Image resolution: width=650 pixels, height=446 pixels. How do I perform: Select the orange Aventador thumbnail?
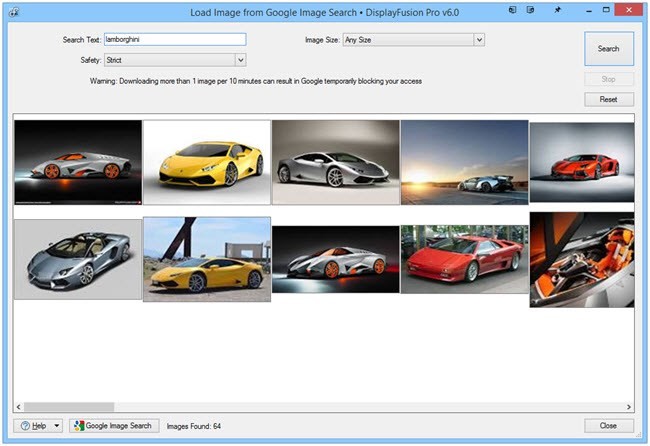(x=582, y=162)
